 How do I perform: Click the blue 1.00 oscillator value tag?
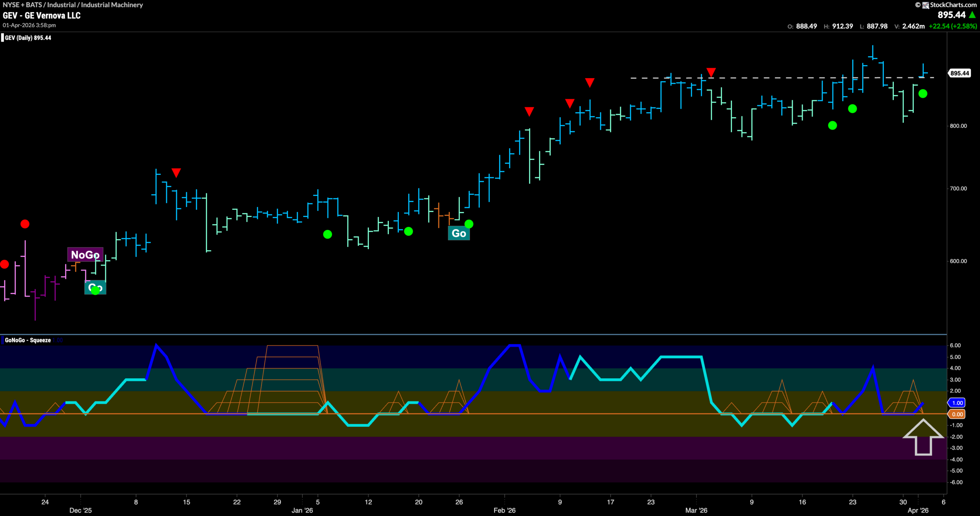[x=957, y=403]
